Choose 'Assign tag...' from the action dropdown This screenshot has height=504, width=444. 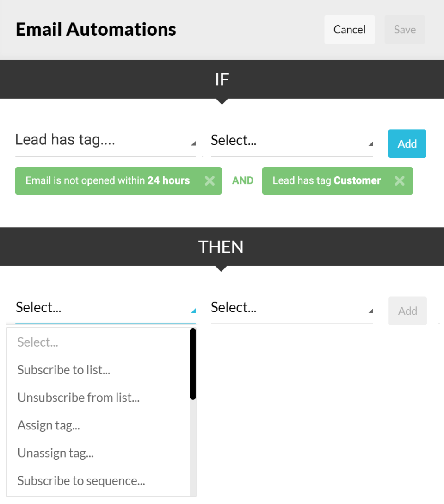coord(48,425)
